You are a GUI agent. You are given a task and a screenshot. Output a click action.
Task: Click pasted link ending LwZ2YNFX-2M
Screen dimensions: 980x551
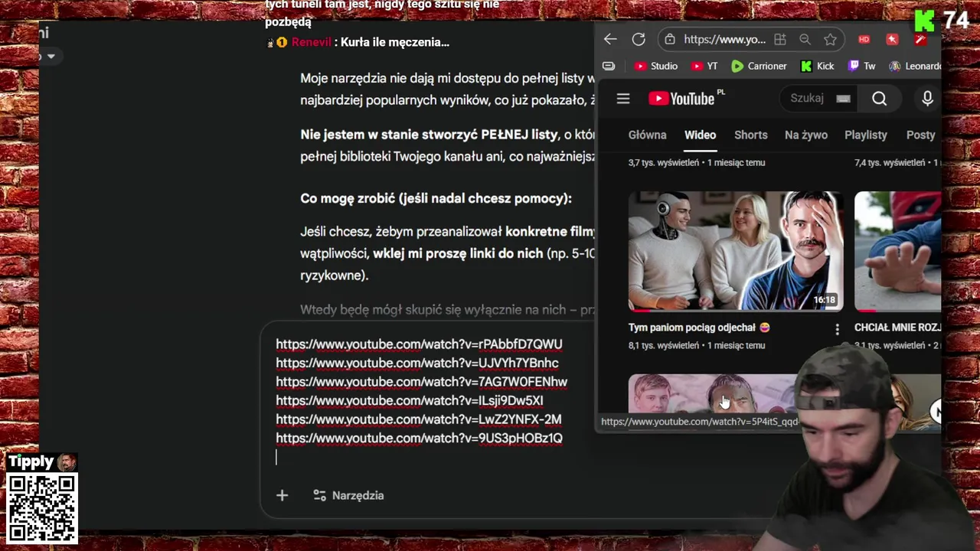(x=419, y=419)
